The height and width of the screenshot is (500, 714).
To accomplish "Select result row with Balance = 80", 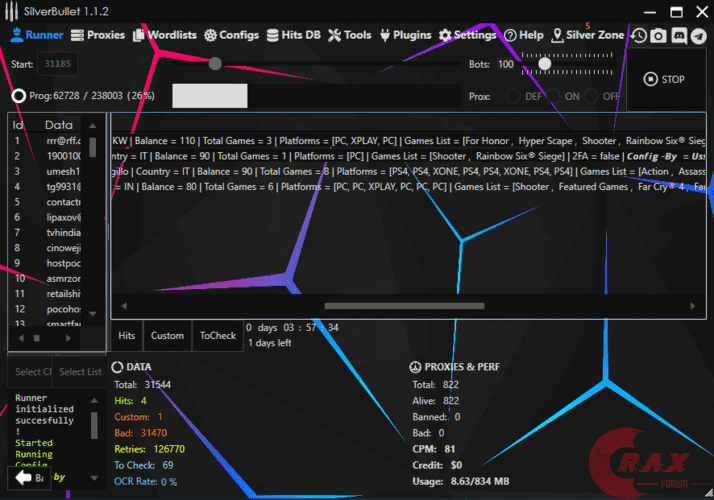I will point(408,187).
